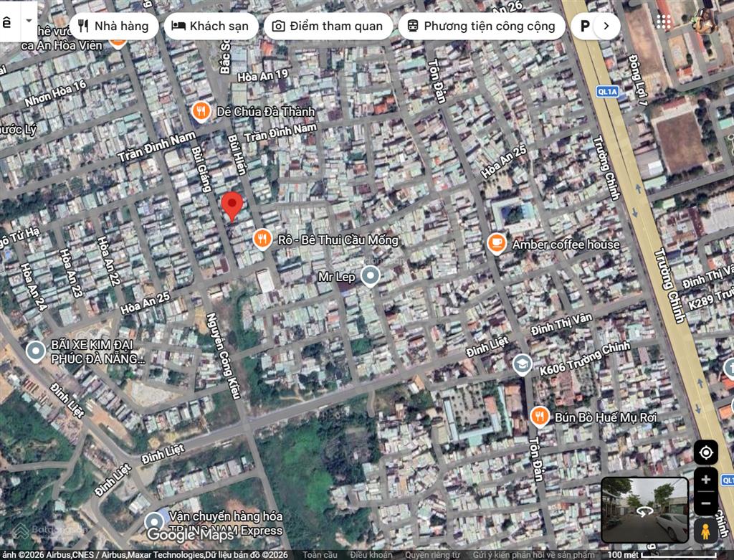
Task: Open the dropdown arrow near search box
Action: point(29,21)
